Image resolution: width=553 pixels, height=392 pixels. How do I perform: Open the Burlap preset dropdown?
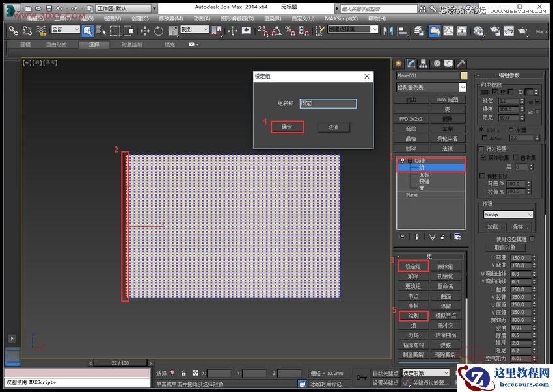pyautogui.click(x=508, y=215)
